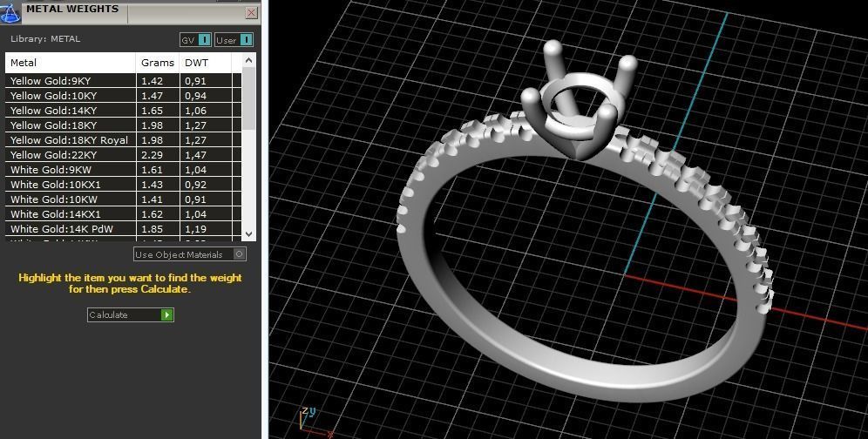Click the metal list scrollbar thumb

248,98
